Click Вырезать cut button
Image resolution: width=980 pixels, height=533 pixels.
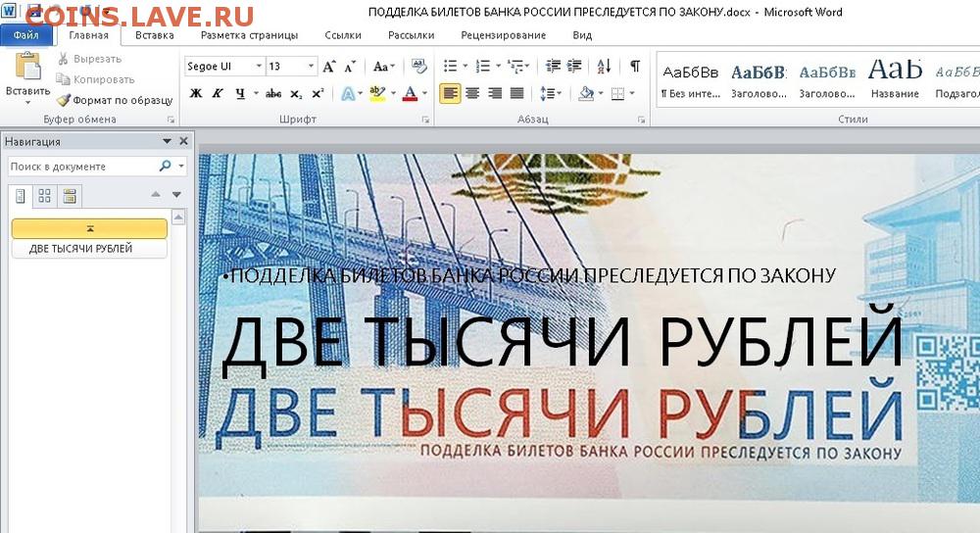(89, 59)
